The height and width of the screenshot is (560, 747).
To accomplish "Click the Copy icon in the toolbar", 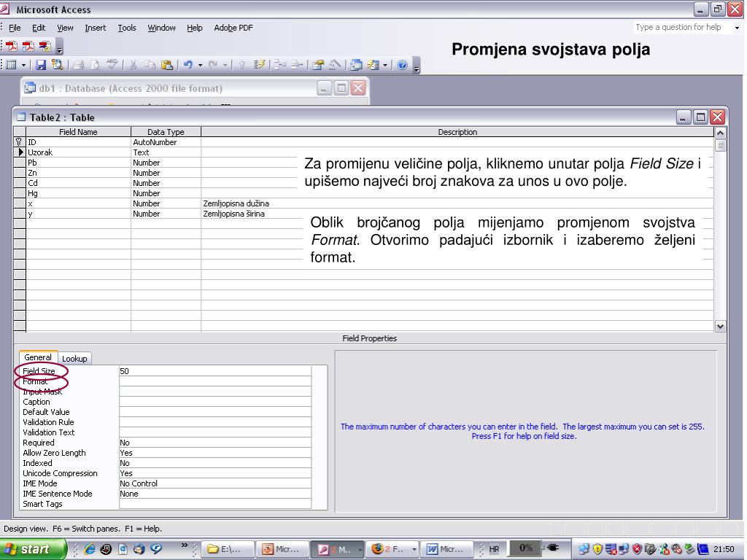I will [150, 65].
